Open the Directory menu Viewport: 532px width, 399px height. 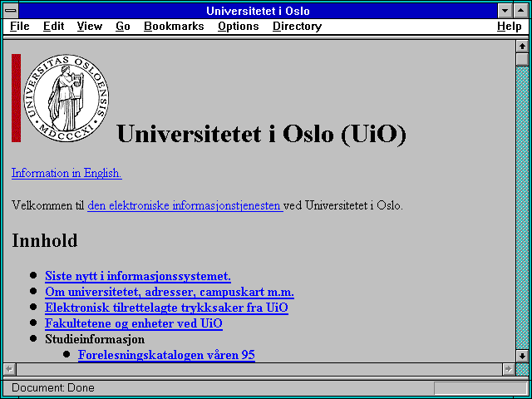[297, 26]
